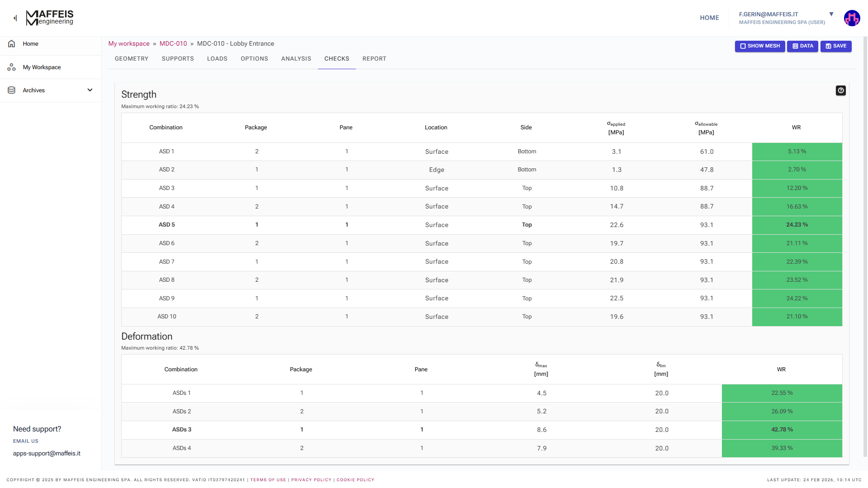Image resolution: width=868 pixels, height=488 pixels.
Task: Save the project with Save button
Action: pyautogui.click(x=835, y=46)
